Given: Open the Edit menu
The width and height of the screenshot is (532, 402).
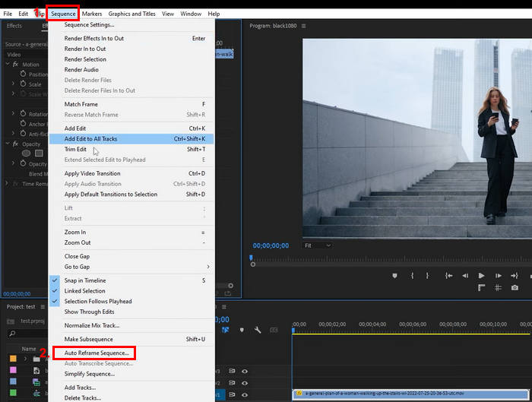Looking at the screenshot, I should 24,14.
